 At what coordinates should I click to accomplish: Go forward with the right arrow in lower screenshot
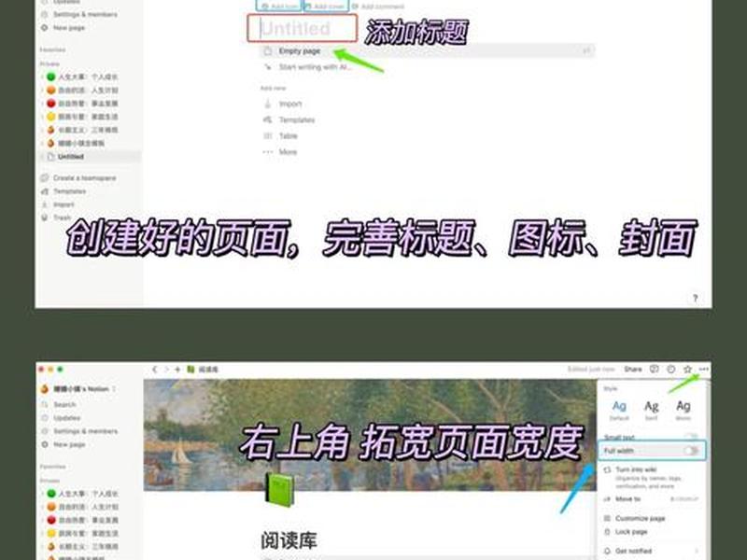point(166,369)
